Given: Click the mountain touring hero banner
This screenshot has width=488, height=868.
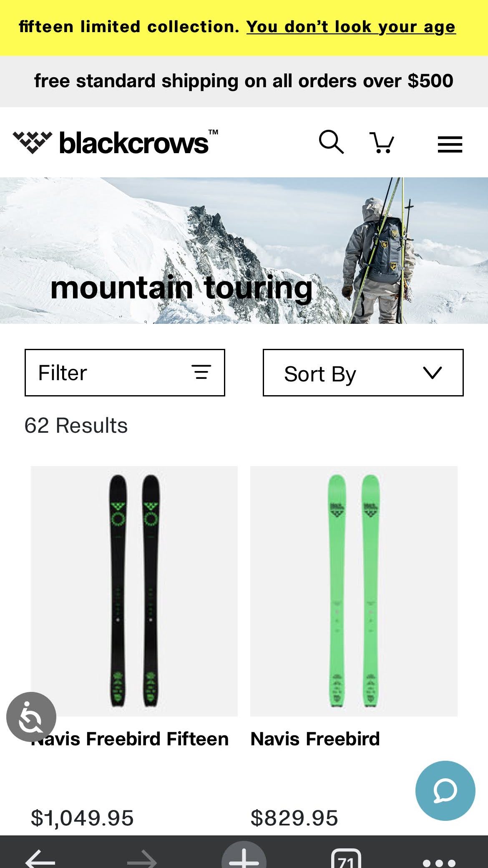Looking at the screenshot, I should pos(244,250).
